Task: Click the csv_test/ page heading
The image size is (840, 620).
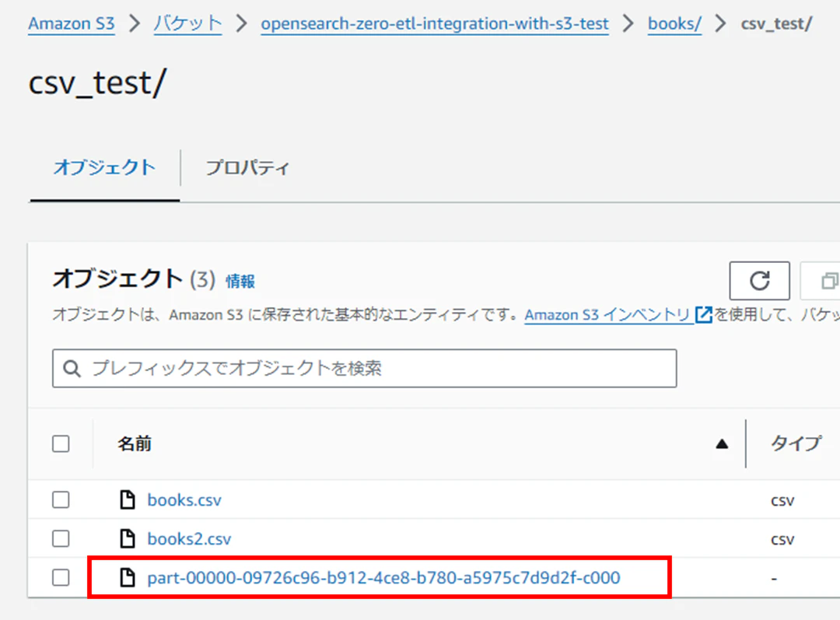Action: pyautogui.click(x=97, y=83)
